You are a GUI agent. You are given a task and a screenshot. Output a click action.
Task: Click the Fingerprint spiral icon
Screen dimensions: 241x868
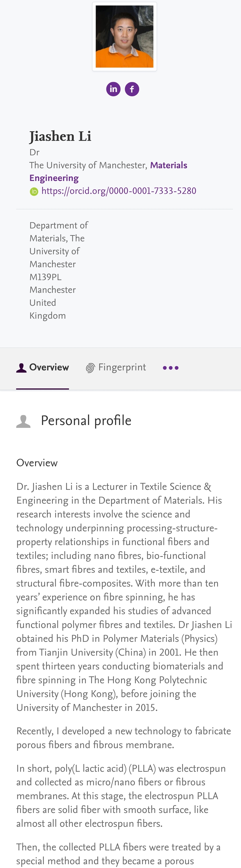pos(90,368)
